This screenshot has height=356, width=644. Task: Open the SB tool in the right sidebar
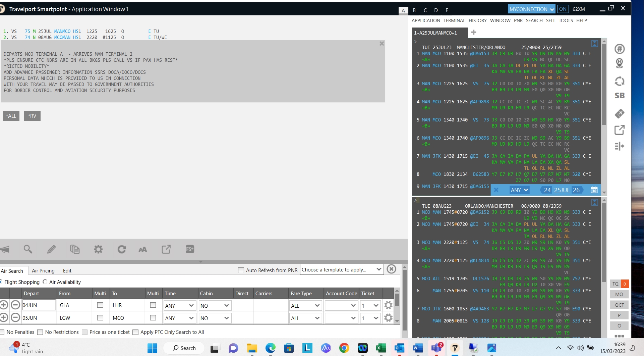[x=620, y=96]
